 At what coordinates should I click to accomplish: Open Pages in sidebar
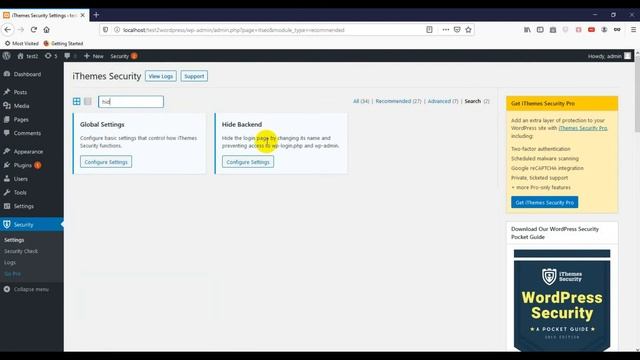pos(21,120)
